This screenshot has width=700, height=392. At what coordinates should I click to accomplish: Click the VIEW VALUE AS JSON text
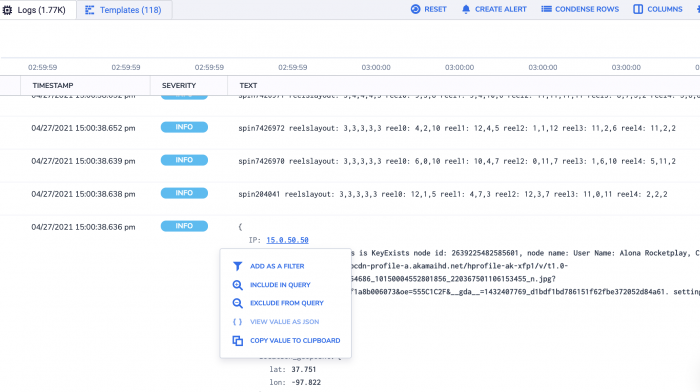284,321
